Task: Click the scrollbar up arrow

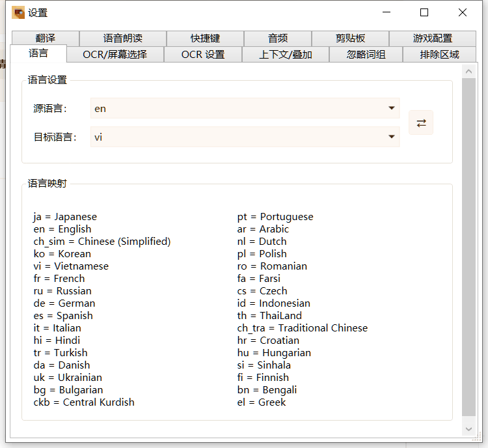Action: [x=468, y=72]
